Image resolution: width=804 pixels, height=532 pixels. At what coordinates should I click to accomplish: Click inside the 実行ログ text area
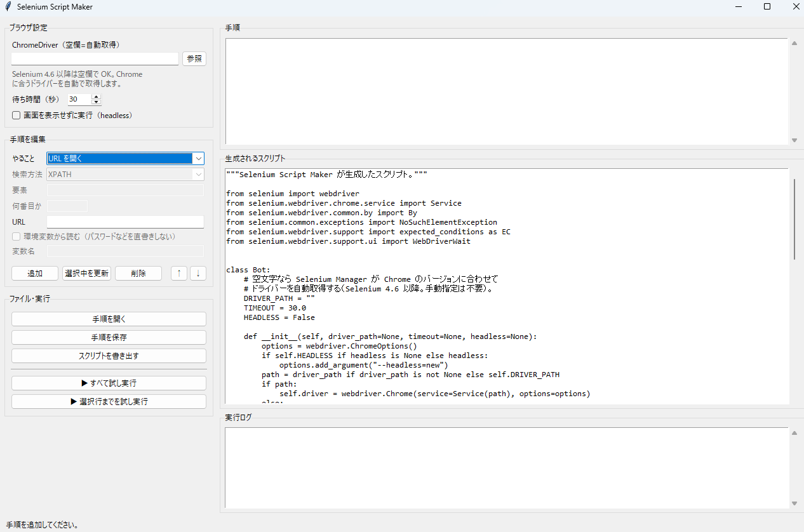coord(507,468)
